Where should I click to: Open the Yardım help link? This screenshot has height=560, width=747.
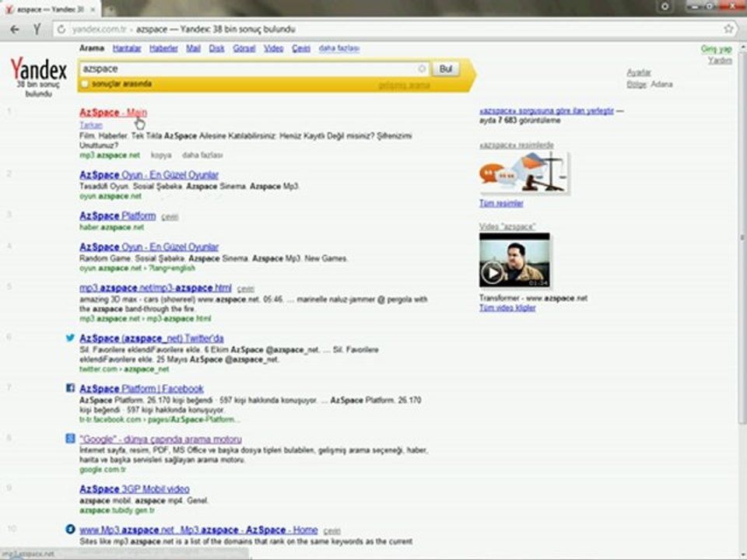pos(719,61)
